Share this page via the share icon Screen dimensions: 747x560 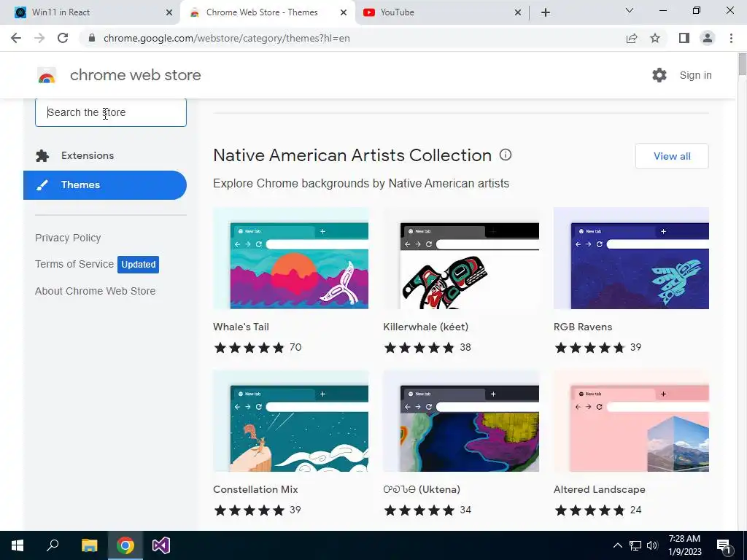point(632,38)
